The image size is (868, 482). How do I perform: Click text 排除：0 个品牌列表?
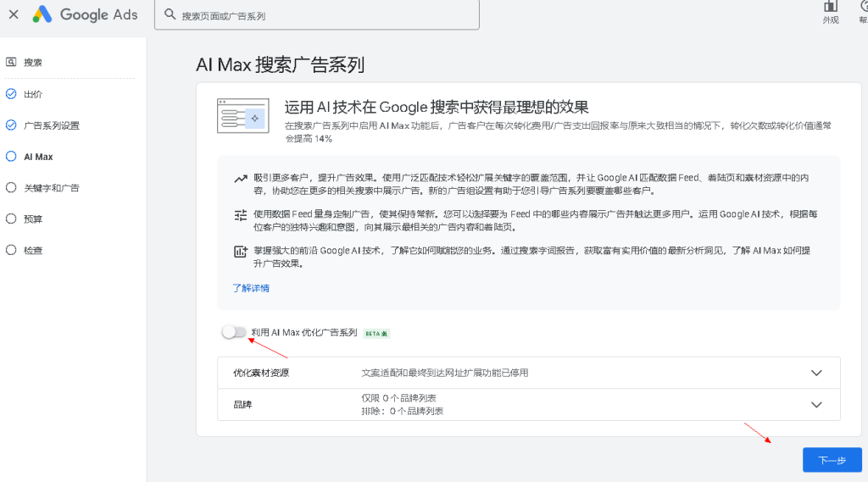(402, 411)
